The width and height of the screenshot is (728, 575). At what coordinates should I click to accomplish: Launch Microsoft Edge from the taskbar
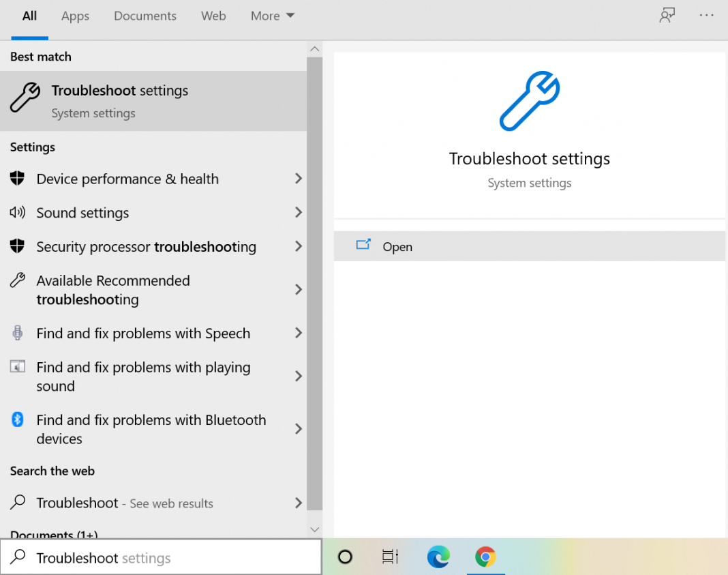[438, 557]
